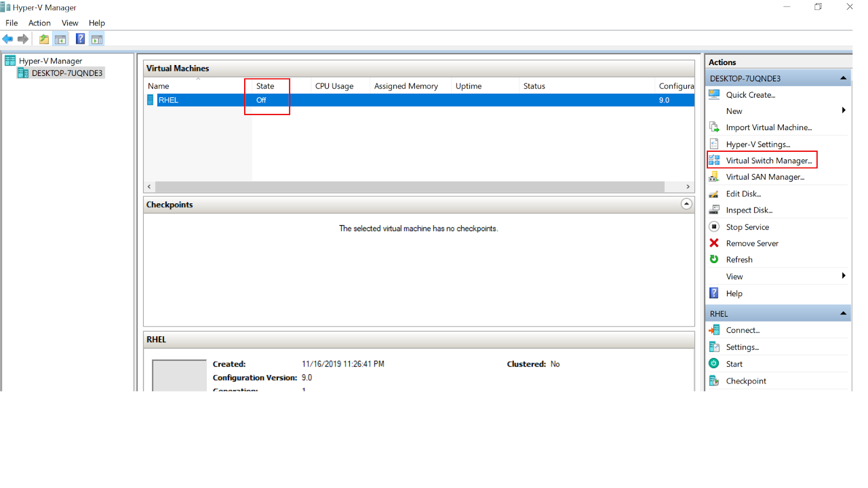Open Virtual Switch Manager
This screenshot has height=488, width=868.
(x=769, y=160)
